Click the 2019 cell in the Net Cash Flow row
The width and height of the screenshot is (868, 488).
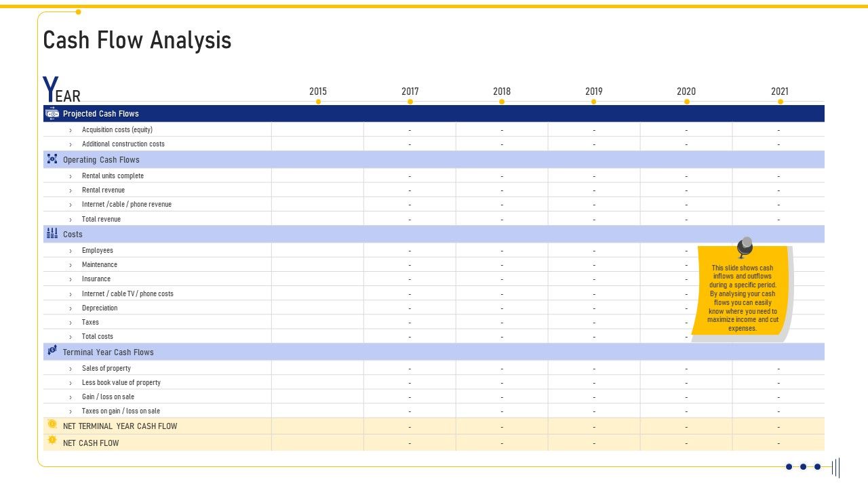point(594,443)
